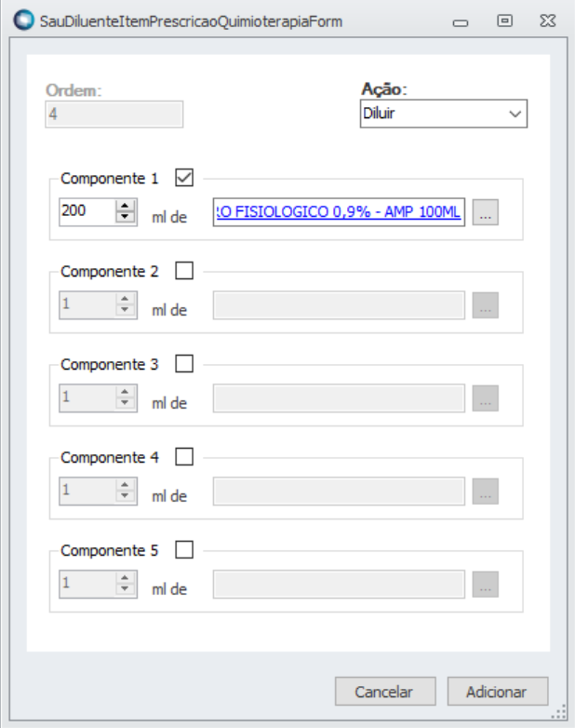575x728 pixels.
Task: Check the Componente 5 checkbox
Action: tap(184, 550)
